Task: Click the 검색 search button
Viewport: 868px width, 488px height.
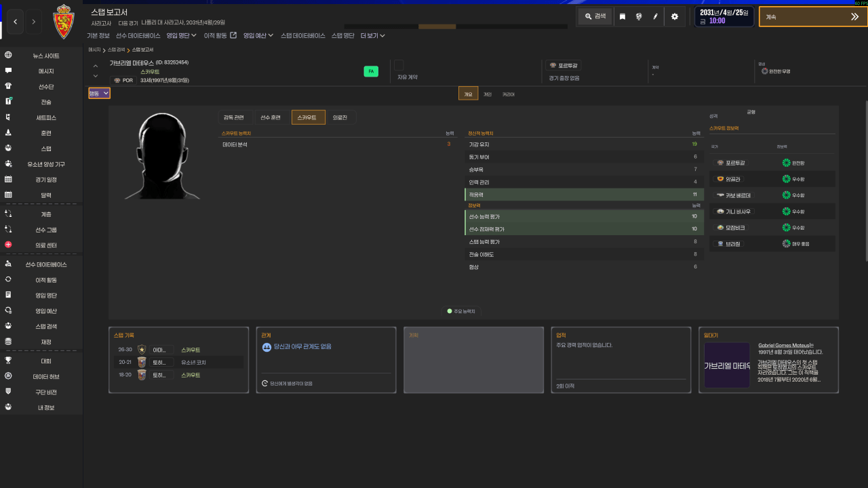Action: 595,16
